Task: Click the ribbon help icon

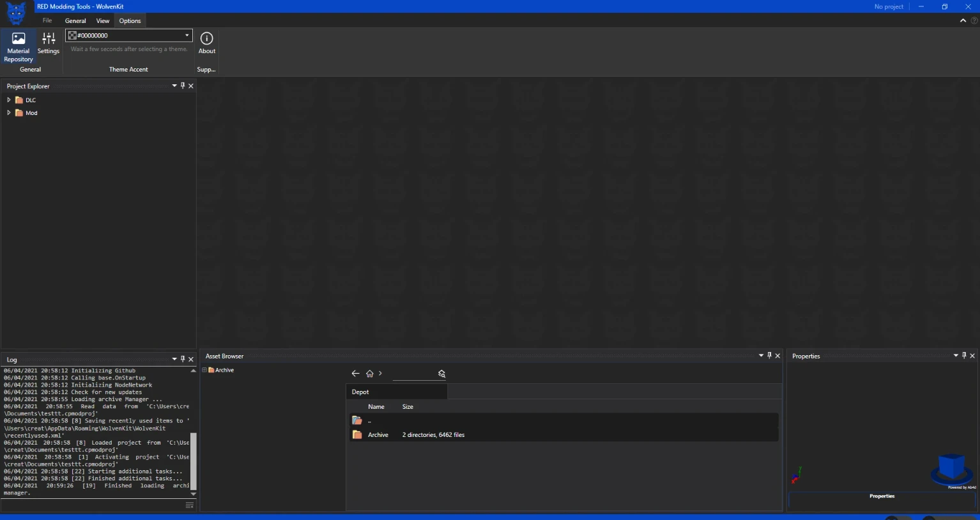Action: pyautogui.click(x=974, y=20)
